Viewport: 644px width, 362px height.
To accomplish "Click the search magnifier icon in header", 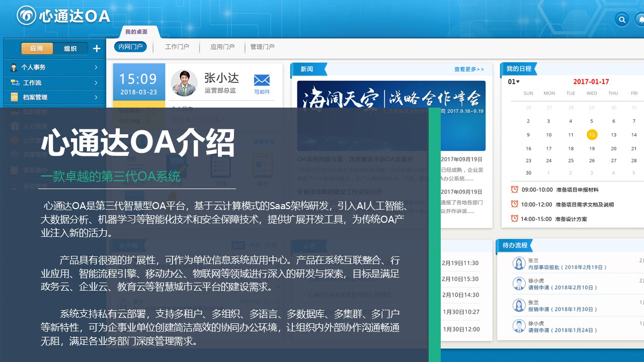I will [622, 20].
